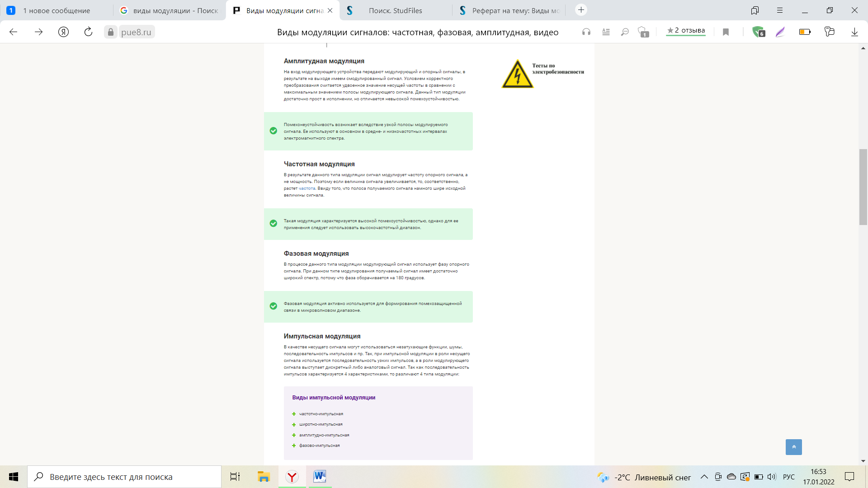Click the purple feather extension icon
Image resolution: width=868 pixels, height=488 pixels.
click(x=780, y=32)
